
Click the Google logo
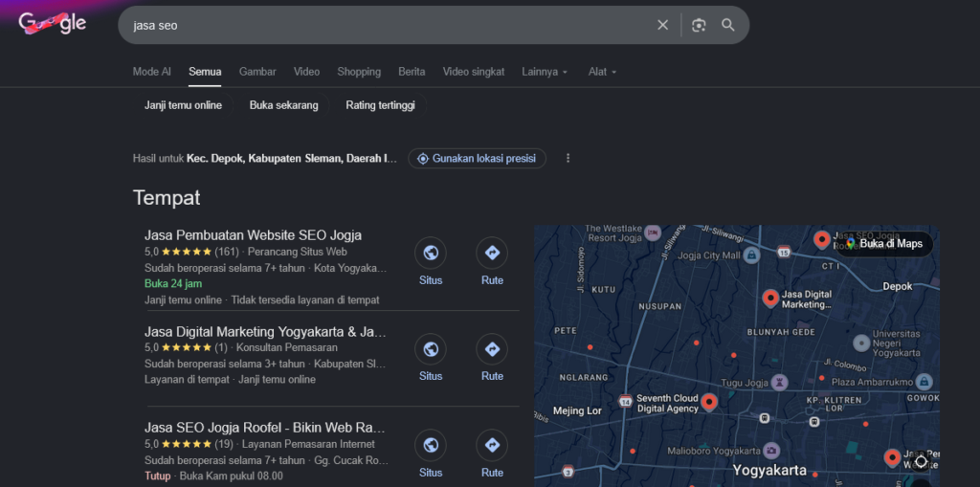53,24
